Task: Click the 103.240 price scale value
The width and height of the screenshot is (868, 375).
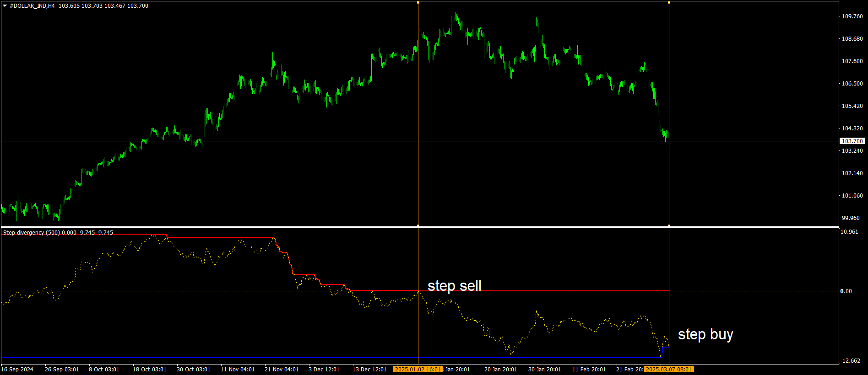Action: pos(852,151)
